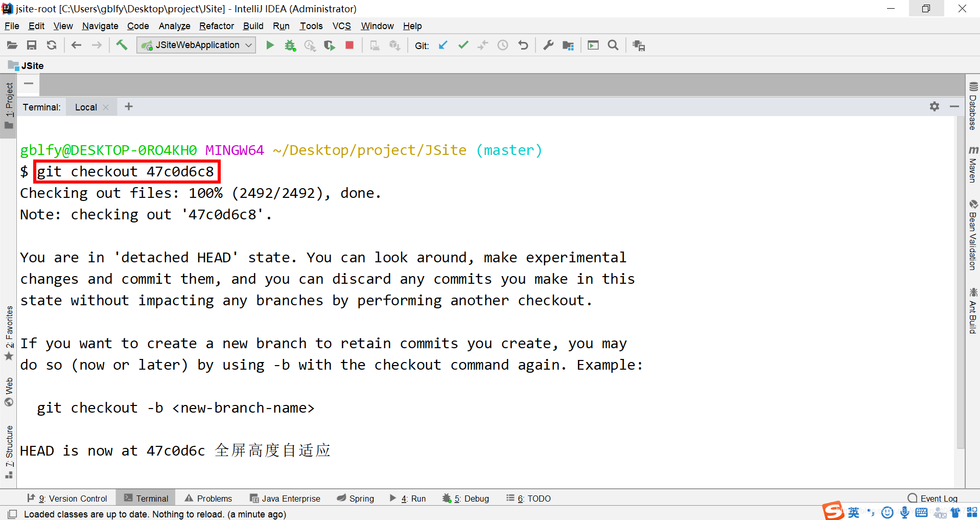Open the Event Log
Screen dimensions: 980x520
[x=933, y=499]
